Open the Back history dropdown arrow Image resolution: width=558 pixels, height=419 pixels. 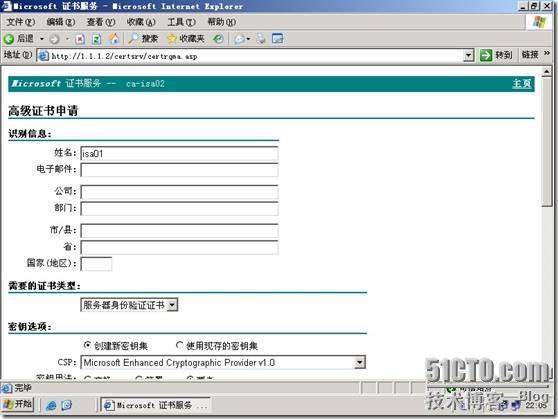click(42, 38)
